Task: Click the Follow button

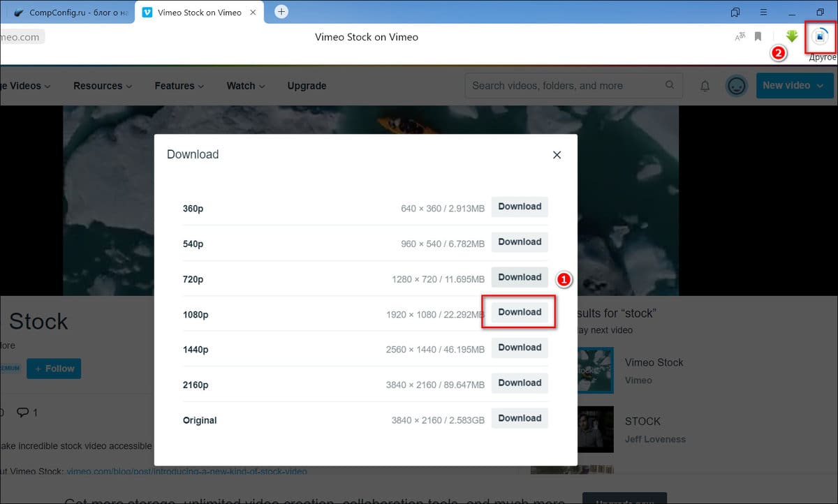Action: pos(54,368)
